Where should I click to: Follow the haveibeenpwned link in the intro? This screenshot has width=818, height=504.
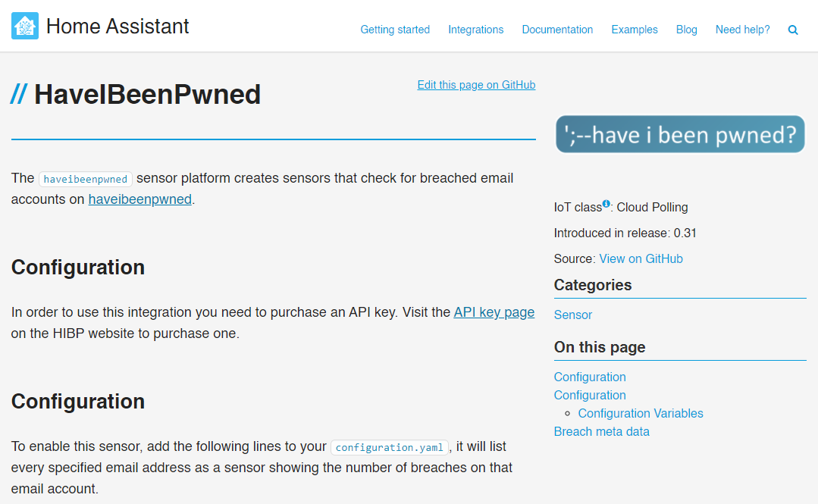tap(139, 199)
